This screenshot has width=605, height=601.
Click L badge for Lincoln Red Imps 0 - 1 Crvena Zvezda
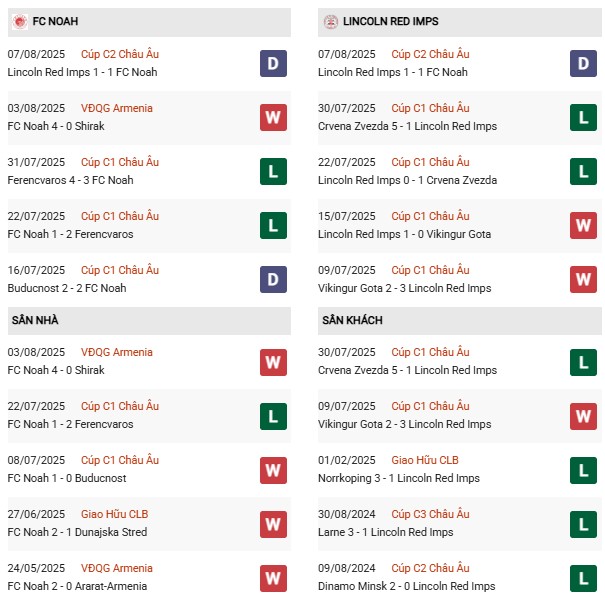[584, 172]
